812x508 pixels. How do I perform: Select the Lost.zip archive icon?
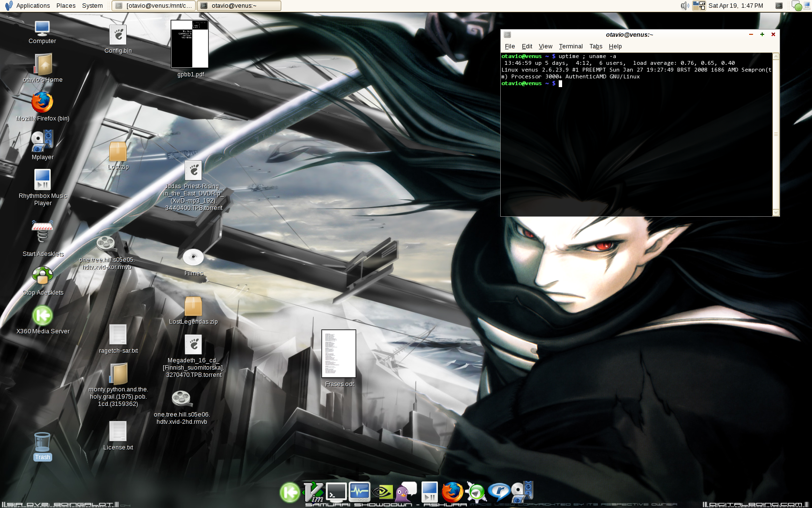(x=118, y=151)
